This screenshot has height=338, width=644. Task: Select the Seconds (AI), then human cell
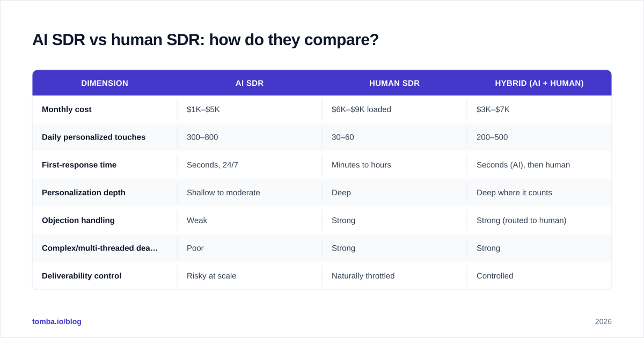coord(539,165)
